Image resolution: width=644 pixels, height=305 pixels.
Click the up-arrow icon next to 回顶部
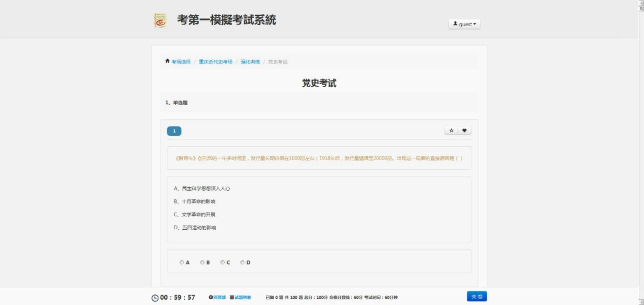pos(211,297)
